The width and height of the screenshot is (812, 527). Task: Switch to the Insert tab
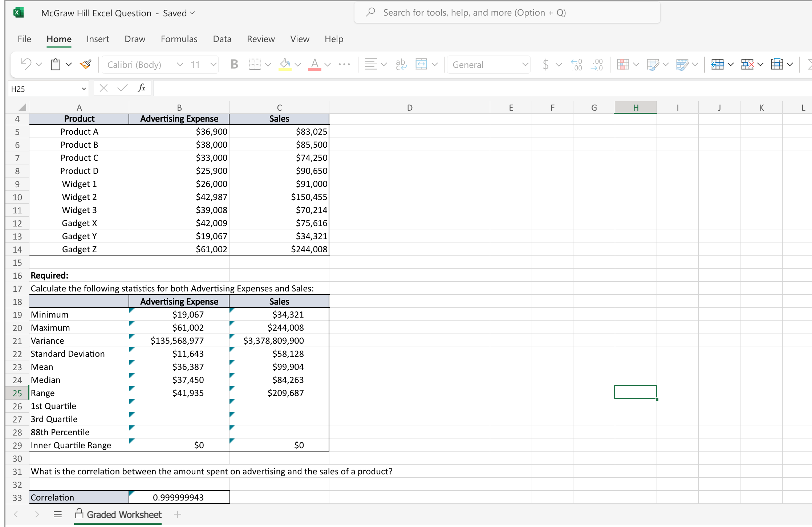pos(98,39)
